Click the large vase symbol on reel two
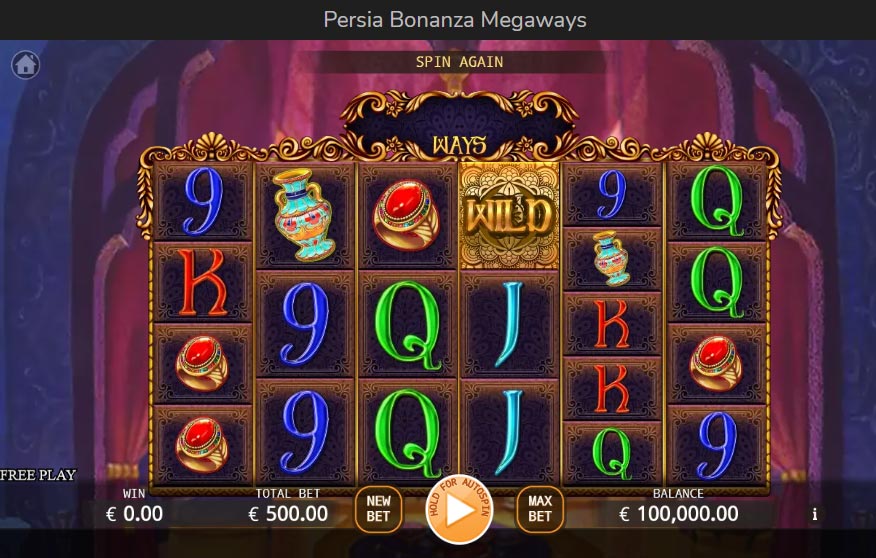Viewport: 876px width, 558px height. point(304,215)
